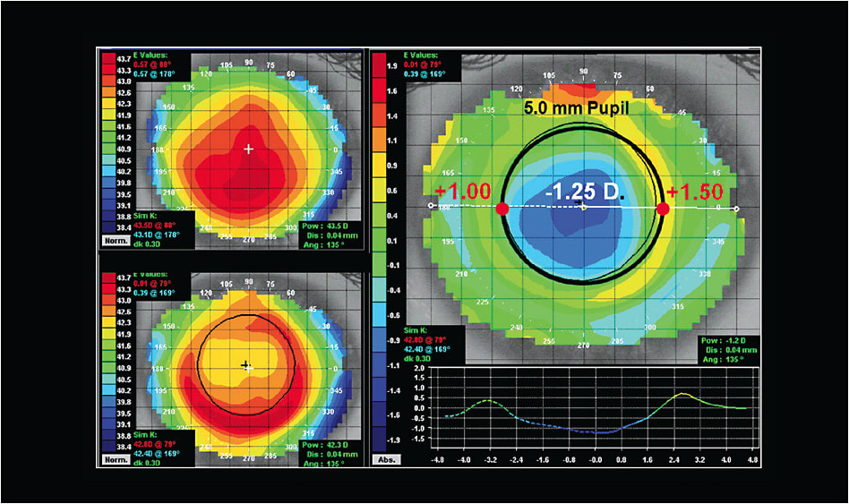Click the "+1.50" red power label

click(695, 192)
